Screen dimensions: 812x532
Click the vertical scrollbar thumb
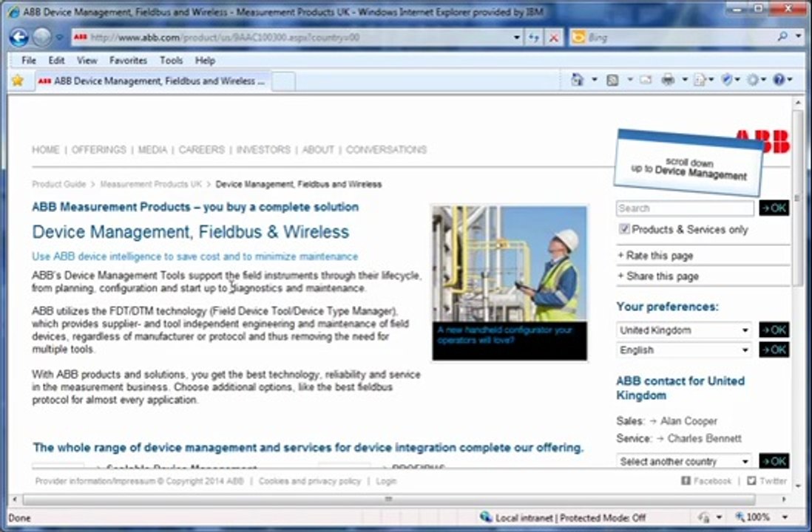pyautogui.click(x=797, y=197)
